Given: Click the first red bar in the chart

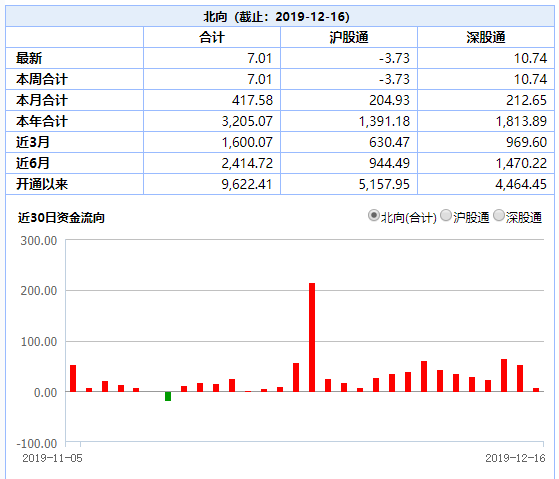Looking at the screenshot, I should [x=73, y=378].
